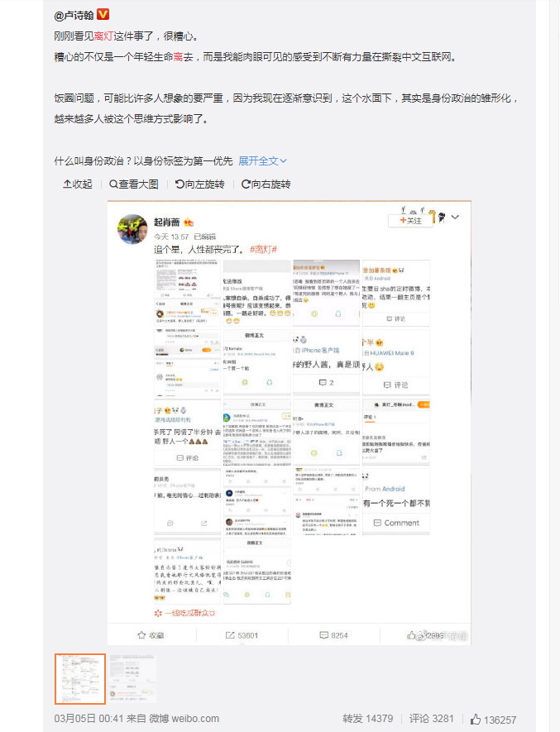560x732 pixels.
Task: Click the verified V badge beside 卢诗翰
Action: 103,14
